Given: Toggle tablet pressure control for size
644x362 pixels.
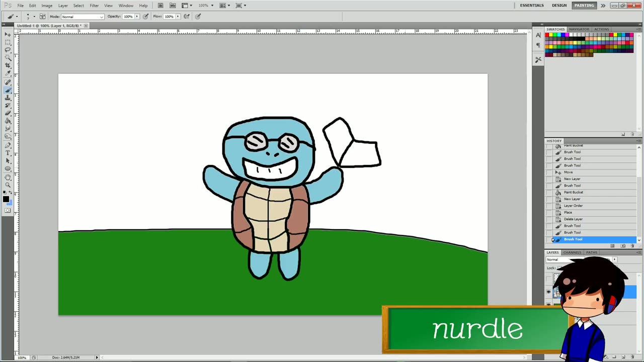Looking at the screenshot, I should 198,17.
